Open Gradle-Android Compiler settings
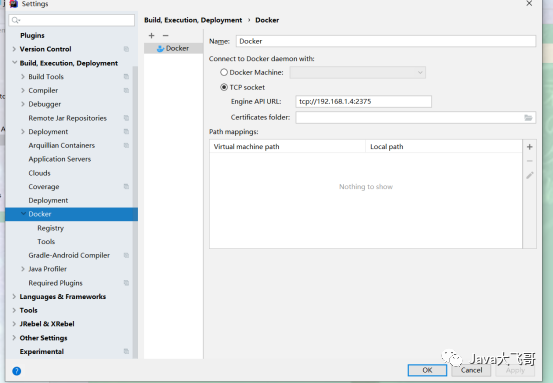 point(69,255)
